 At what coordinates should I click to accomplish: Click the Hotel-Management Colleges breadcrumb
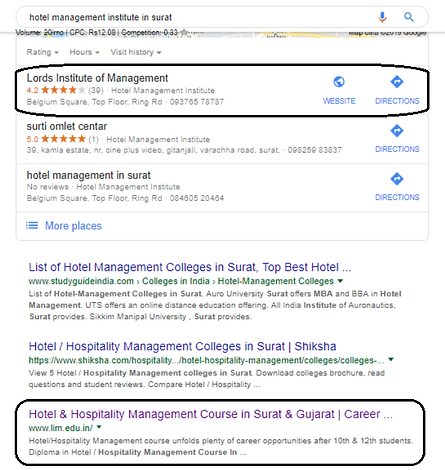coord(276,281)
